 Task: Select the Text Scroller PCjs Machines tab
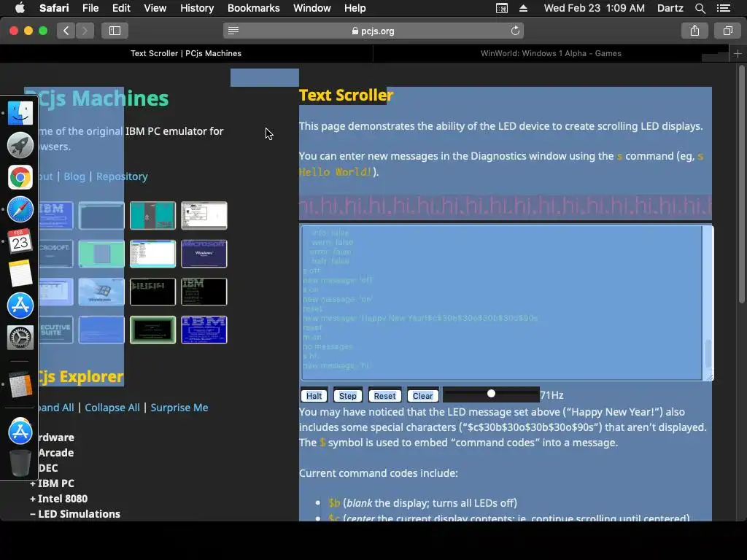coord(186,54)
